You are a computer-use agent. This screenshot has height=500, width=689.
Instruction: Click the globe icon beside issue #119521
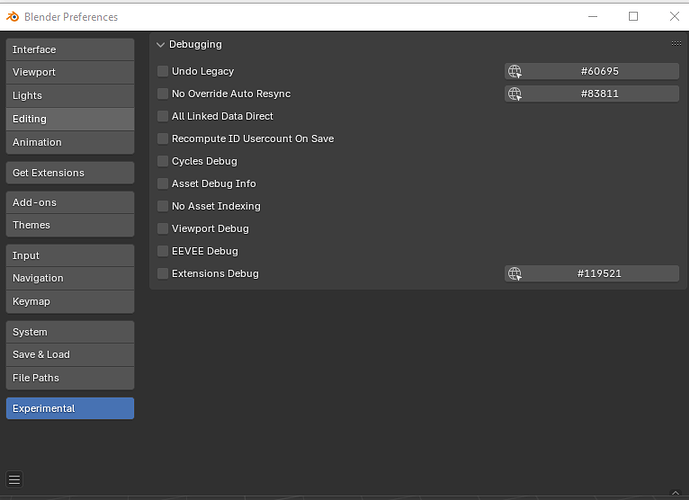515,274
